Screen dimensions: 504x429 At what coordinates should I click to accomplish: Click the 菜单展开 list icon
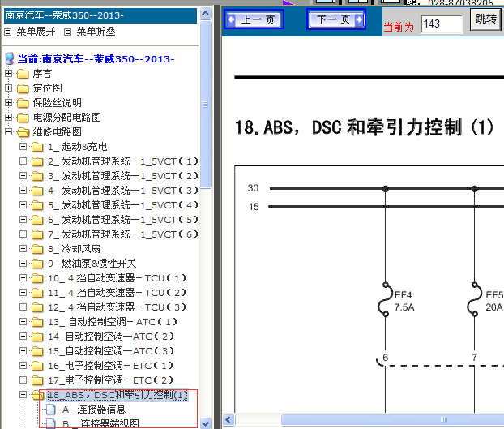coord(8,32)
